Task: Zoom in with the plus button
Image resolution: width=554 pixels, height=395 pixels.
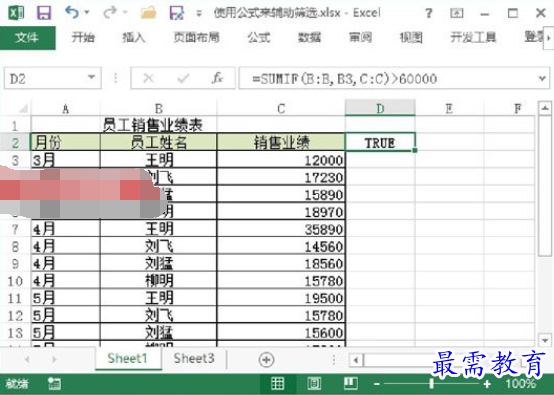Action: pyautogui.click(x=487, y=384)
